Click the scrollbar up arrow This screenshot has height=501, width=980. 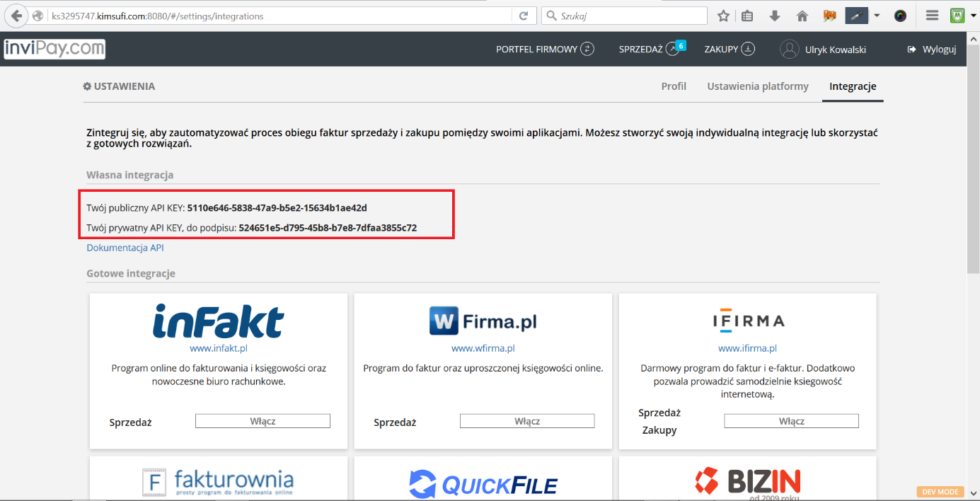coord(974,37)
